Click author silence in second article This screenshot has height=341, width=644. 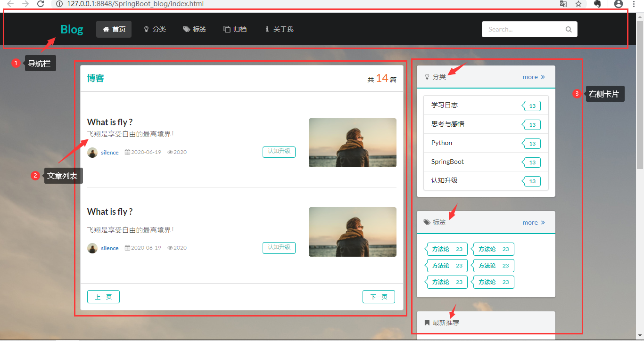tap(110, 248)
